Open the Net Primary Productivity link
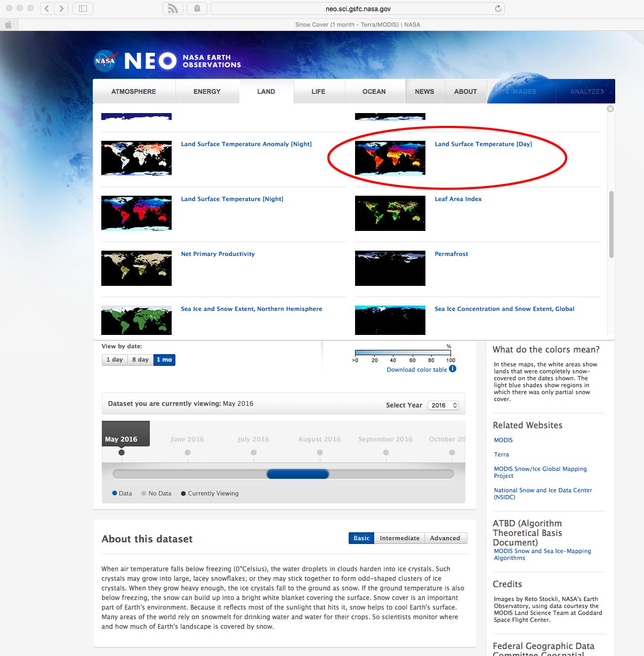The height and width of the screenshot is (656, 644). pos(218,254)
